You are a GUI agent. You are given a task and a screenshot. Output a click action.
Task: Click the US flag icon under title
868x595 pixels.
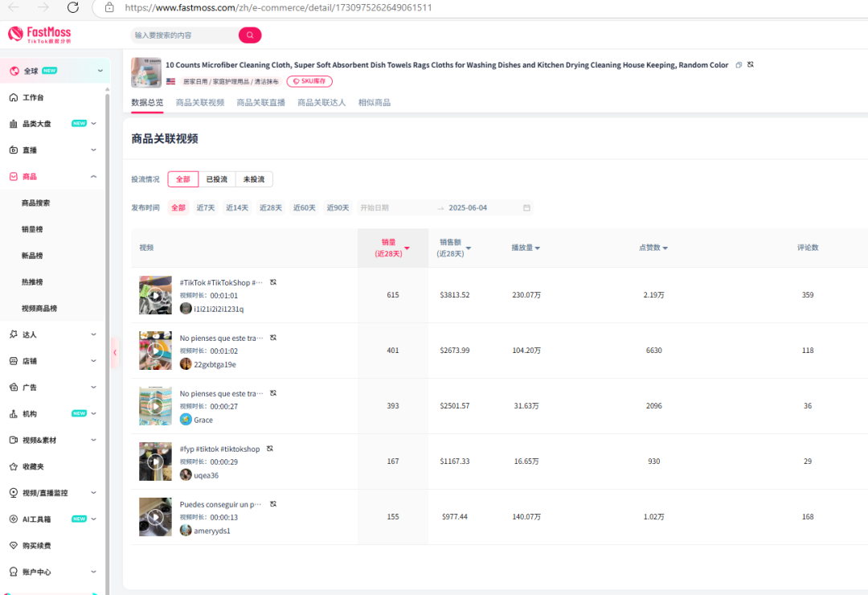[170, 81]
